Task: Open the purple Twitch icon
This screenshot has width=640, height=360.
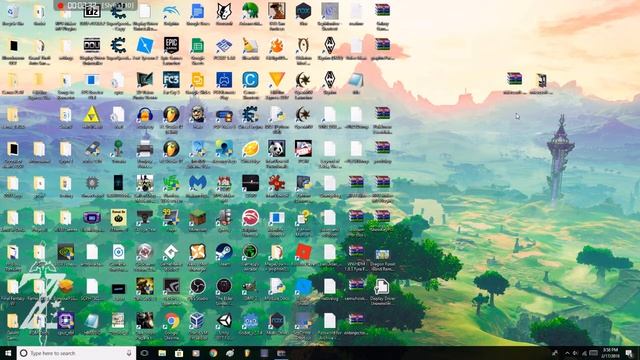Action: (x=66, y=321)
